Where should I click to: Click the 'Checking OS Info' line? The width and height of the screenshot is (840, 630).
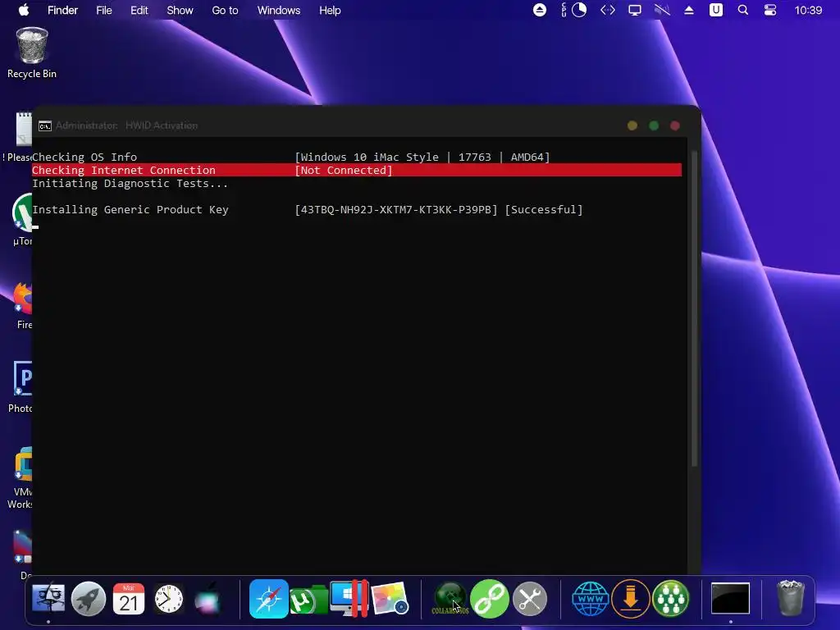tap(84, 157)
